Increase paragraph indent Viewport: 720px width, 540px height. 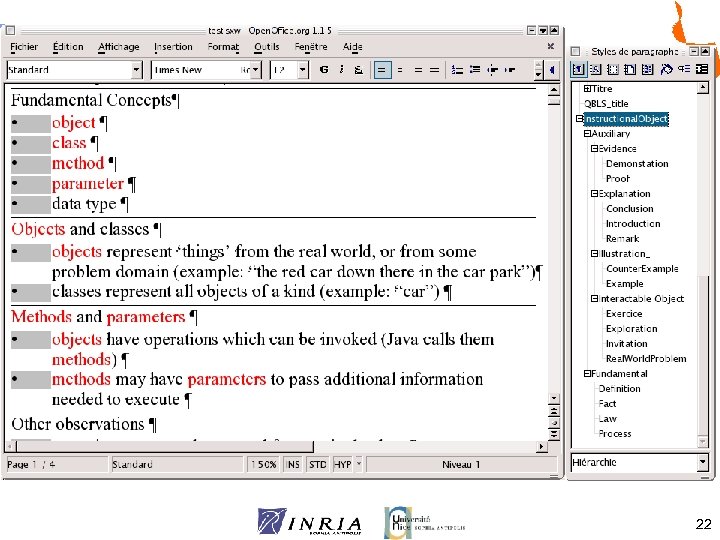click(510, 70)
